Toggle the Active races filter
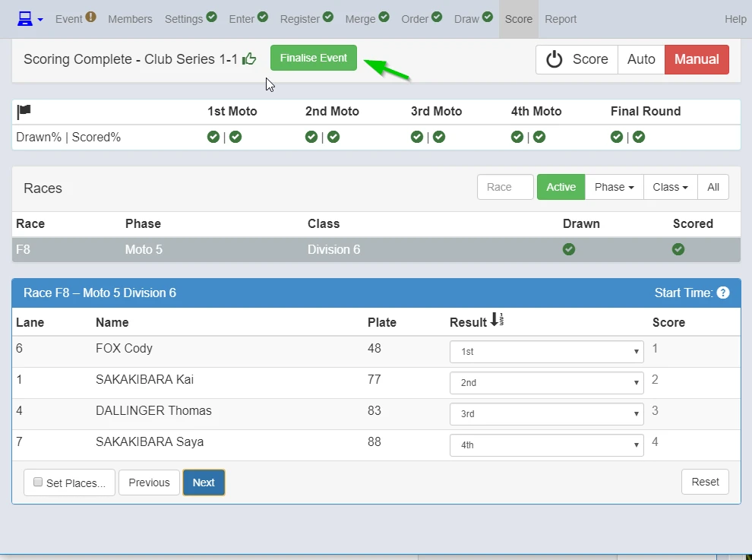Viewport: 752px width, 560px height. pyautogui.click(x=561, y=187)
